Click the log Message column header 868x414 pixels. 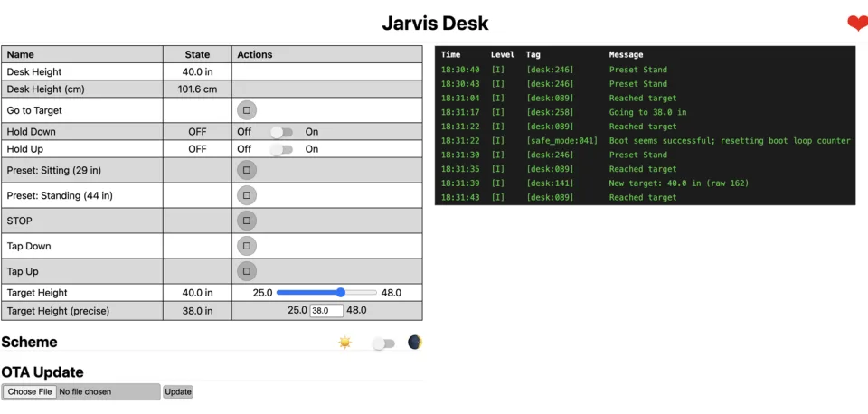pos(626,55)
